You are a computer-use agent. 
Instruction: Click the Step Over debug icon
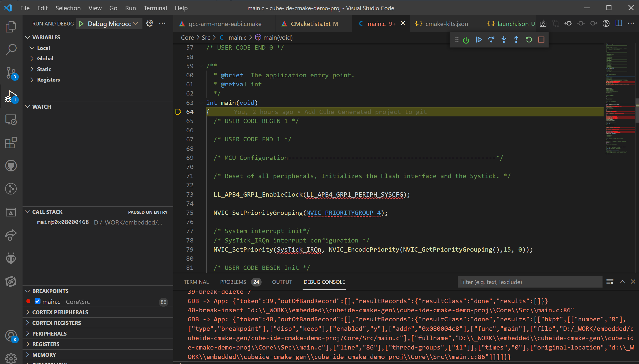[x=491, y=39]
